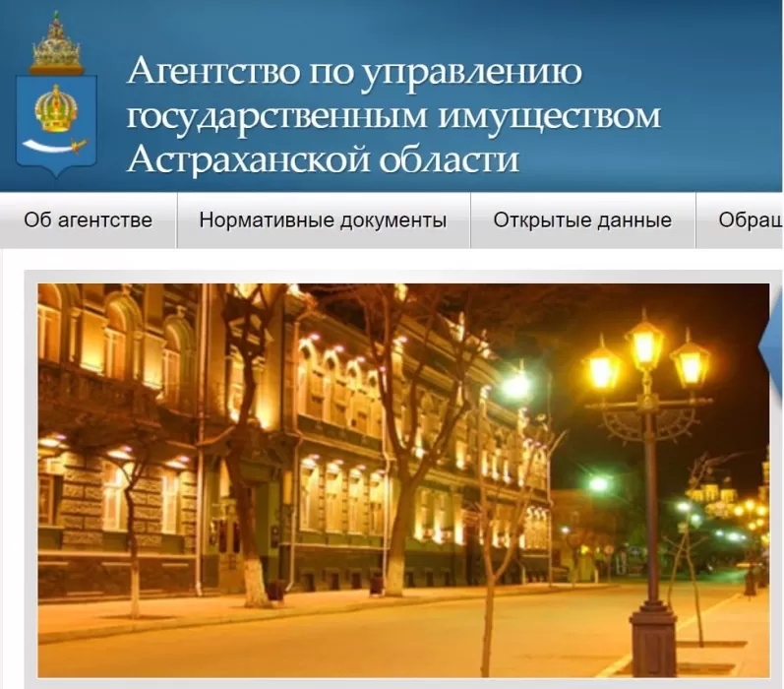Open 'Нормативные документы' menu item
The width and height of the screenshot is (784, 689).
323,220
